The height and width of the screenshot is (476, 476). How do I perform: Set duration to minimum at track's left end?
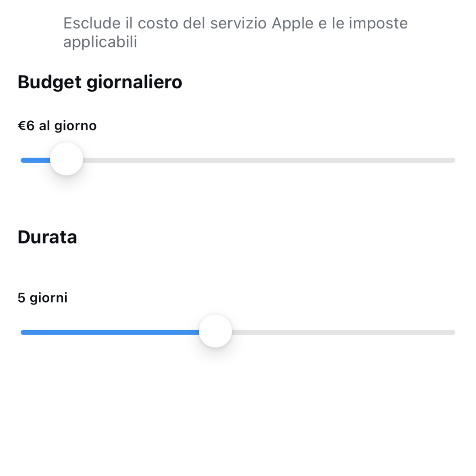22,332
